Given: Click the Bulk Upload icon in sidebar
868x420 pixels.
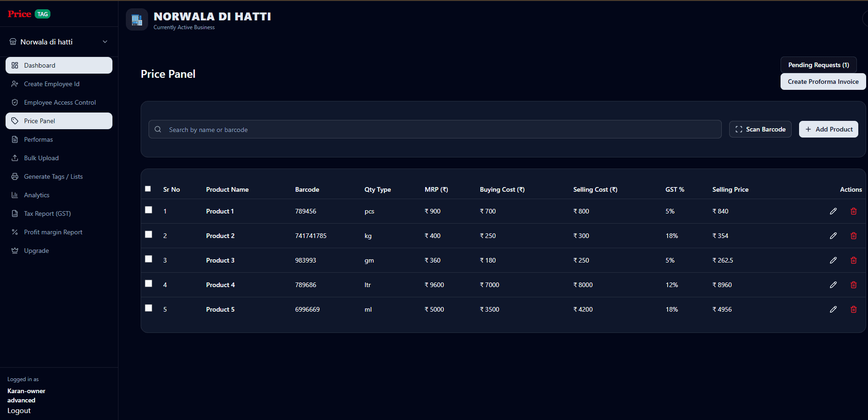Looking at the screenshot, I should click(x=15, y=158).
